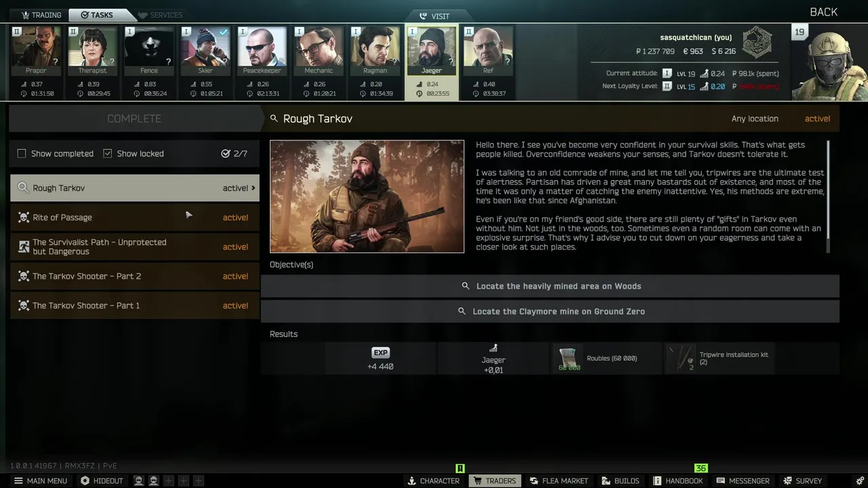This screenshot has width=868, height=488.
Task: Select The Survivalist Path Unprotected but Dangerous task
Action: (x=134, y=247)
